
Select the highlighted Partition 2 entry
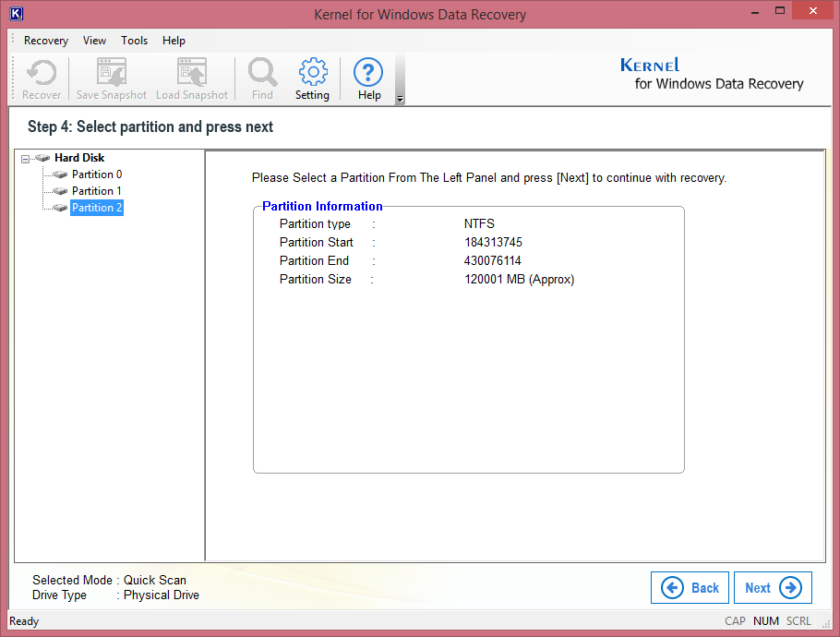(x=97, y=208)
